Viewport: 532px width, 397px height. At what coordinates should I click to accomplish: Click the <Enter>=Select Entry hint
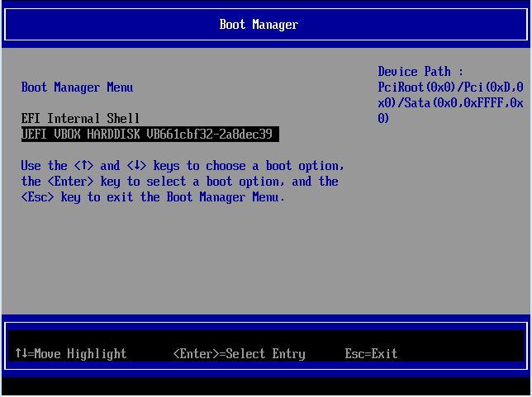(240, 353)
